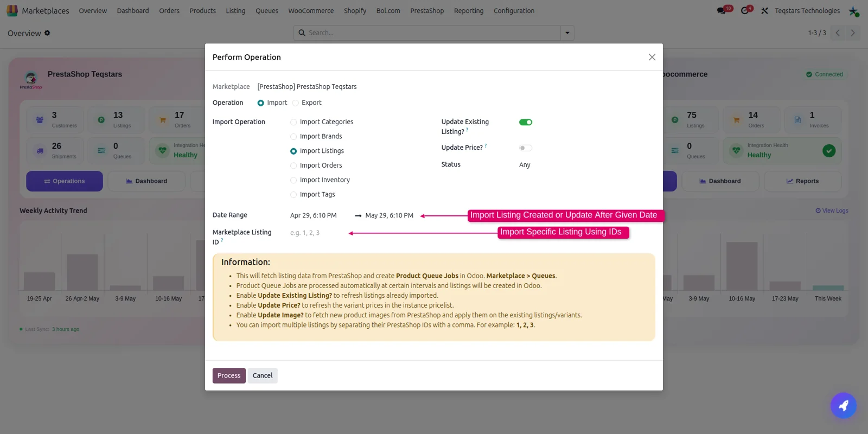Click the Orders 14 cart icon

click(736, 120)
